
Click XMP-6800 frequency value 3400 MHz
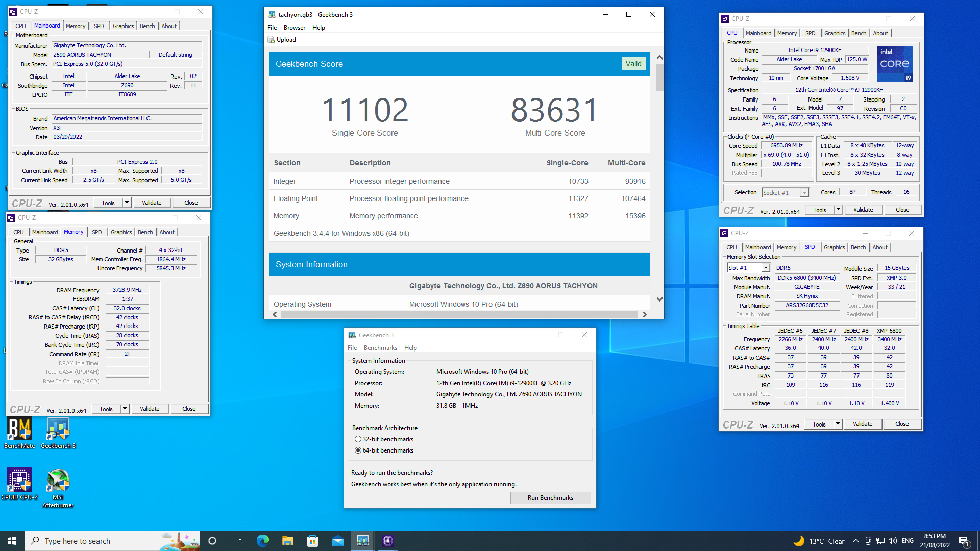pyautogui.click(x=890, y=339)
